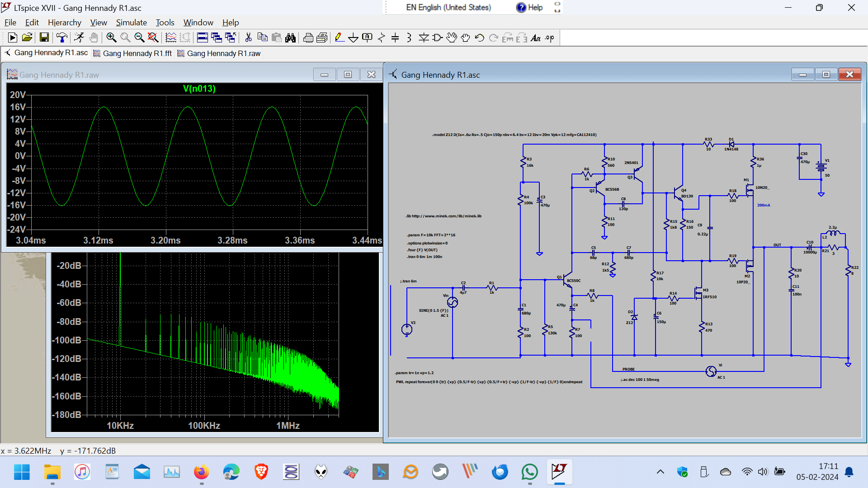Viewport: 868px width, 488px height.
Task: Click the Undo arrow icon
Action: [480, 38]
